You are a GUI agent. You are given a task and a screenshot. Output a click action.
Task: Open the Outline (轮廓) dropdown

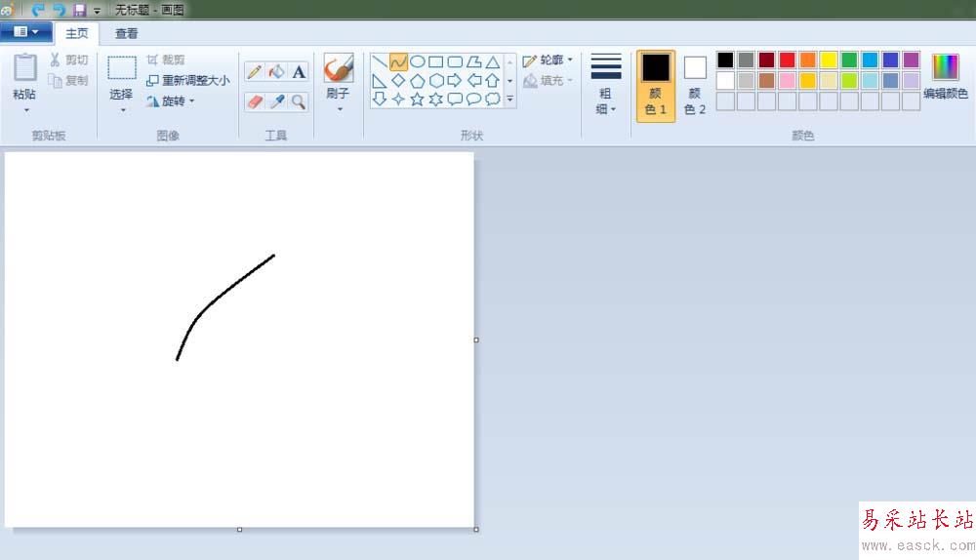coord(548,60)
